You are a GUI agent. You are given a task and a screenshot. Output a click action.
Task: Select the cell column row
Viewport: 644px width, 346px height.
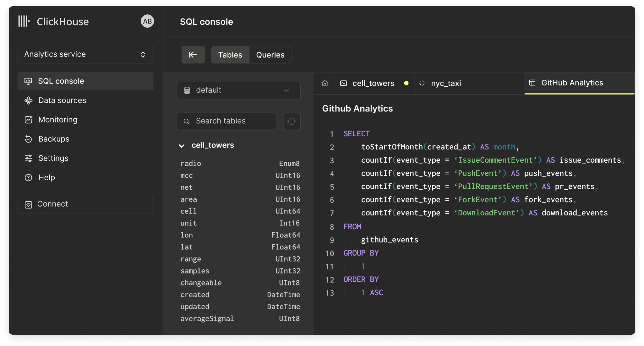click(x=240, y=211)
